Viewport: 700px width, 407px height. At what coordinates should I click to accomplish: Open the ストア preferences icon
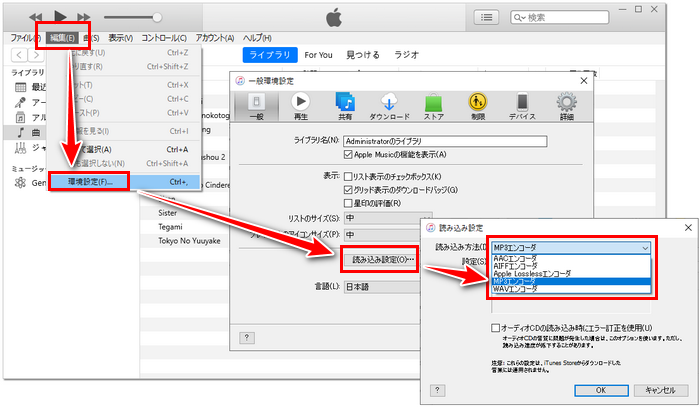click(433, 106)
